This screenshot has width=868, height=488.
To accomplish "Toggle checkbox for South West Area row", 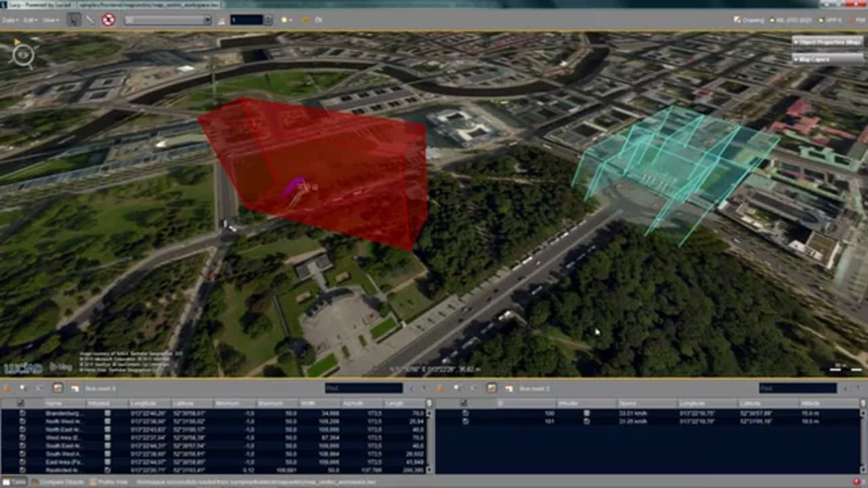I will 22,453.
